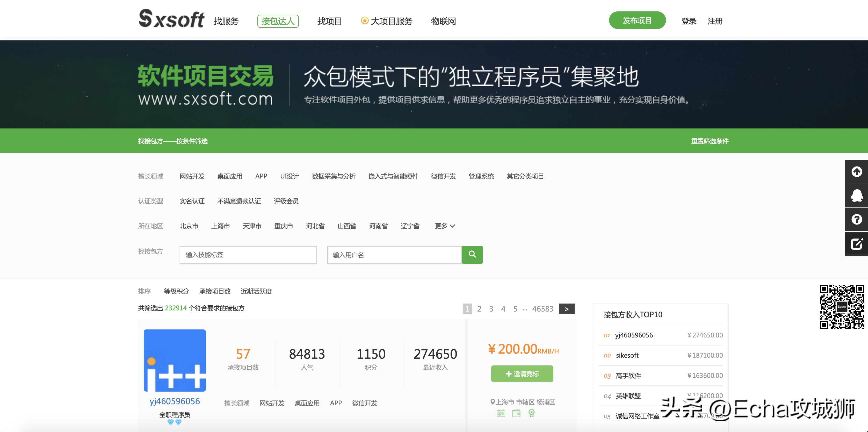868x432 pixels.
Task: Click the green search magnifier icon
Action: pos(472,255)
